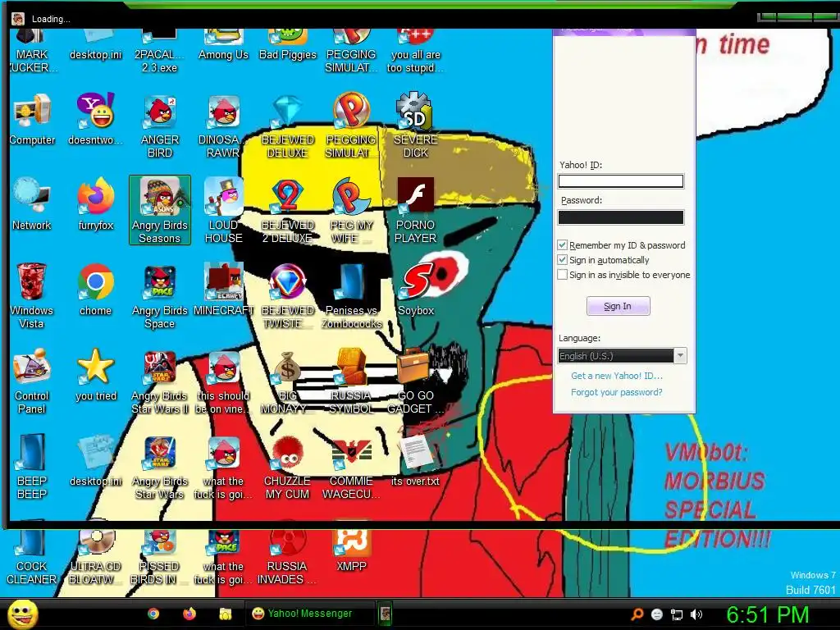Open Get a new Yahoo! ID link
The width and height of the screenshot is (840, 630).
pos(617,376)
